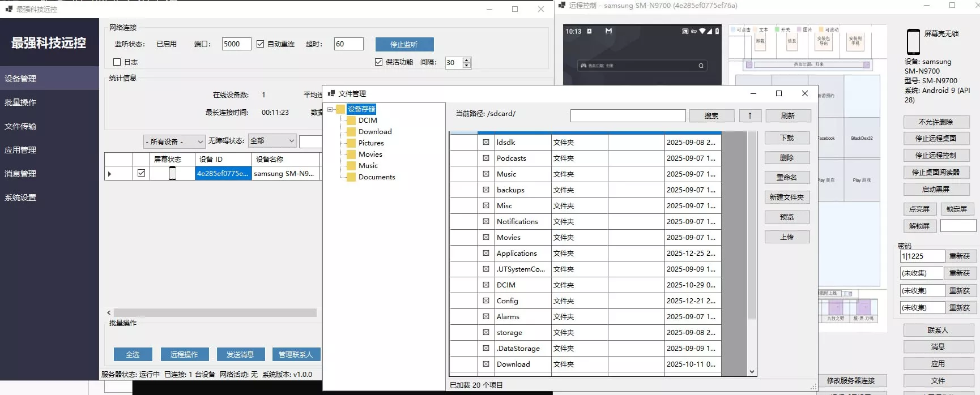Click the search magnifier on phone screen
This screenshot has width=980, height=395.
tap(701, 66)
